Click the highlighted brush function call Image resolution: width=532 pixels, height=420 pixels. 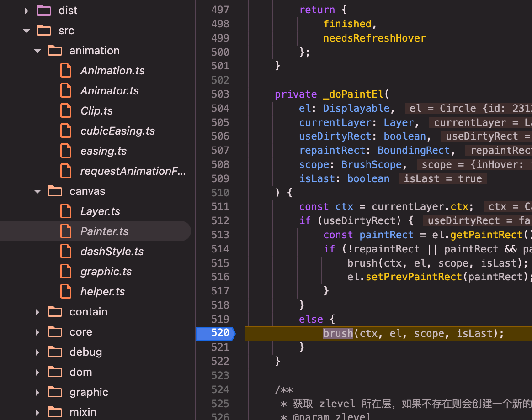(x=338, y=333)
